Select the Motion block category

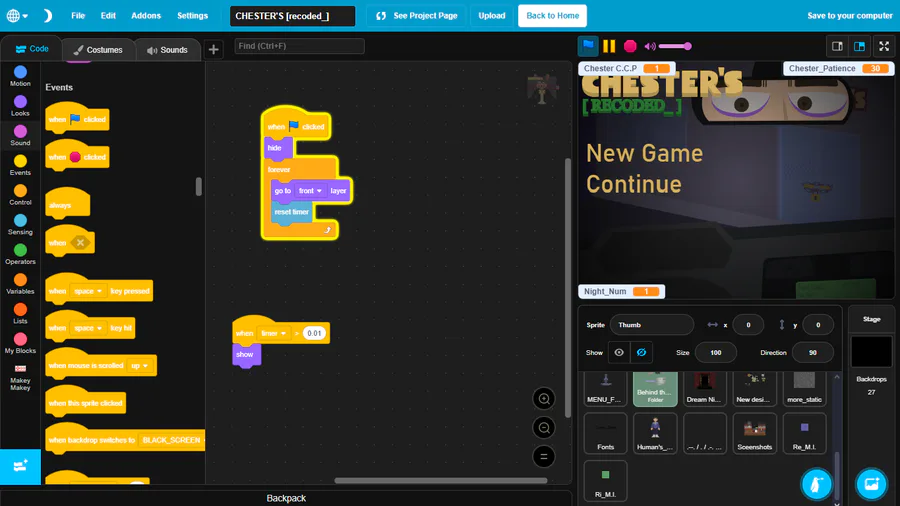(20, 76)
